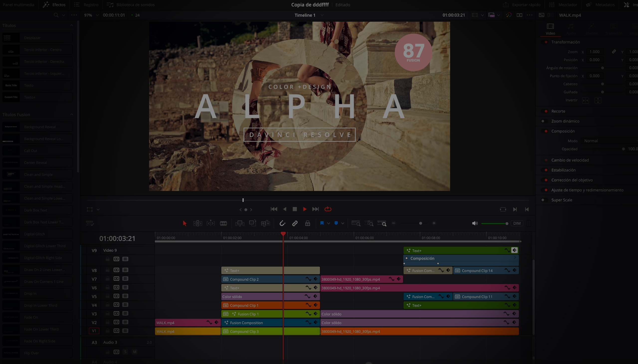
Task: Go to first frame
Action: 274,209
